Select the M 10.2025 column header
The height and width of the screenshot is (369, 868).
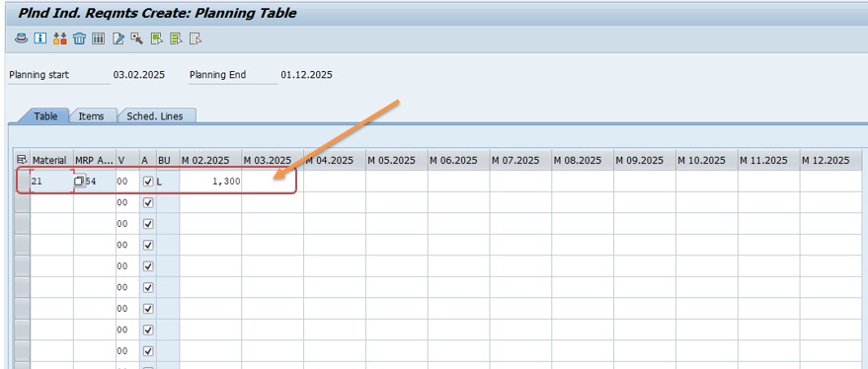[x=706, y=160]
